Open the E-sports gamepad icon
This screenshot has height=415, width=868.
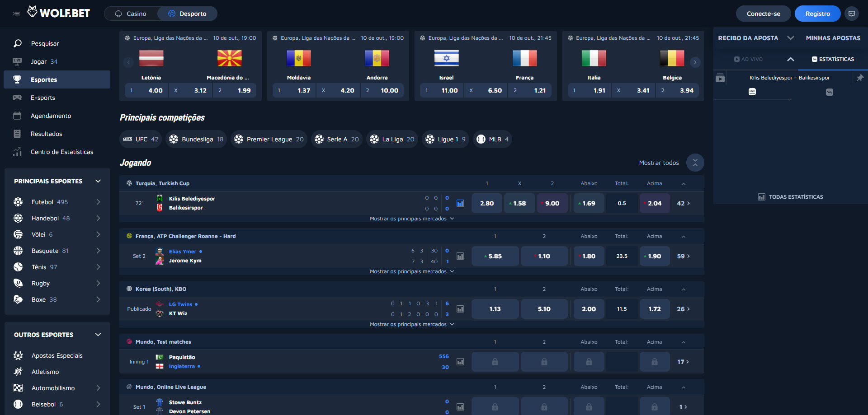point(17,98)
